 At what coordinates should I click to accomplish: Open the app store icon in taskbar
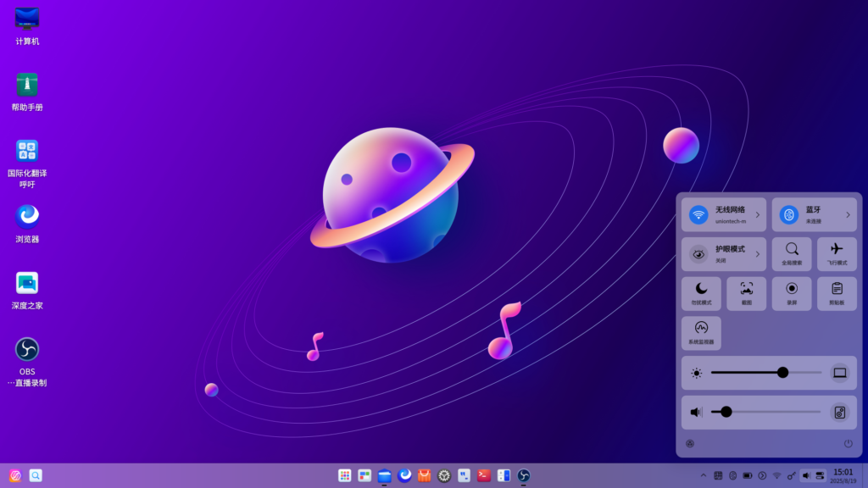click(425, 476)
